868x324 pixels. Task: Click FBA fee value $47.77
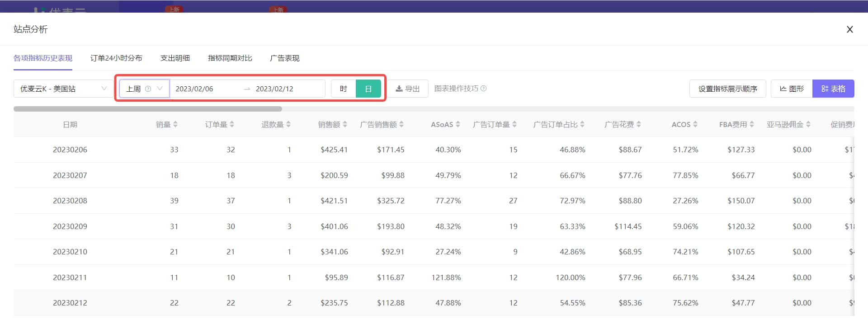click(743, 303)
